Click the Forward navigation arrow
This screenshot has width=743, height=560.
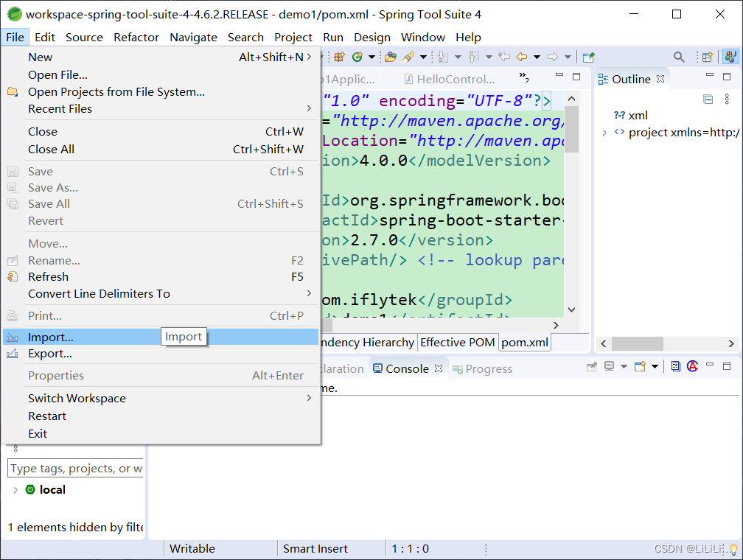click(x=553, y=57)
